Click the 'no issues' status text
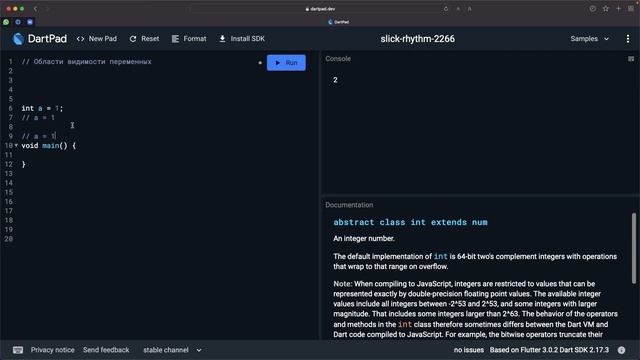Viewport: 640px width, 360px height. click(x=469, y=350)
